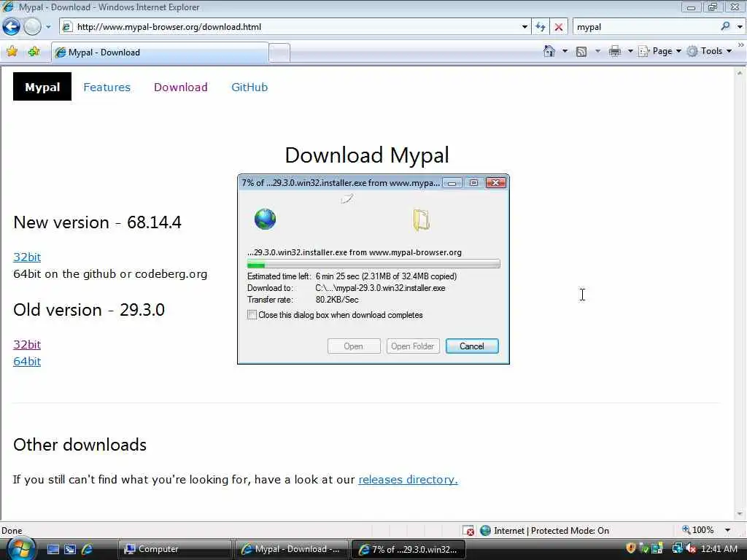Switch to 7% download taskbar button
Viewport: 747px width, 560px height.
[x=408, y=549]
